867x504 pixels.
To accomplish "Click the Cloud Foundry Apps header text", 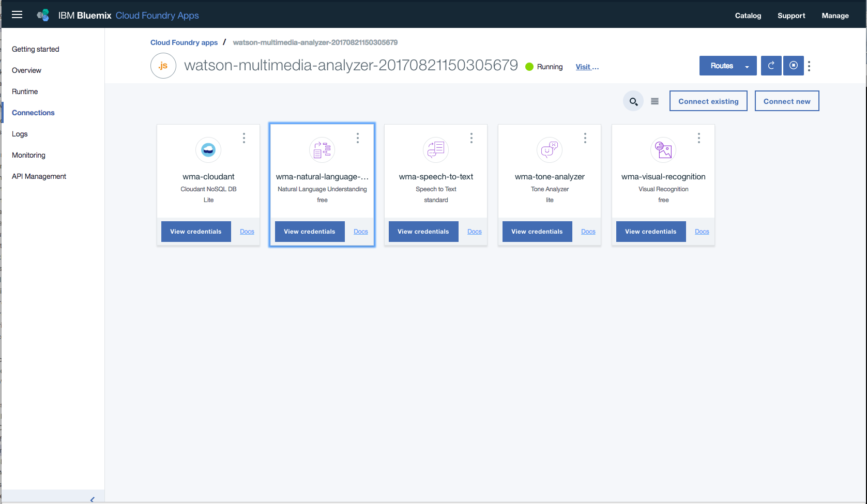I will click(x=157, y=16).
